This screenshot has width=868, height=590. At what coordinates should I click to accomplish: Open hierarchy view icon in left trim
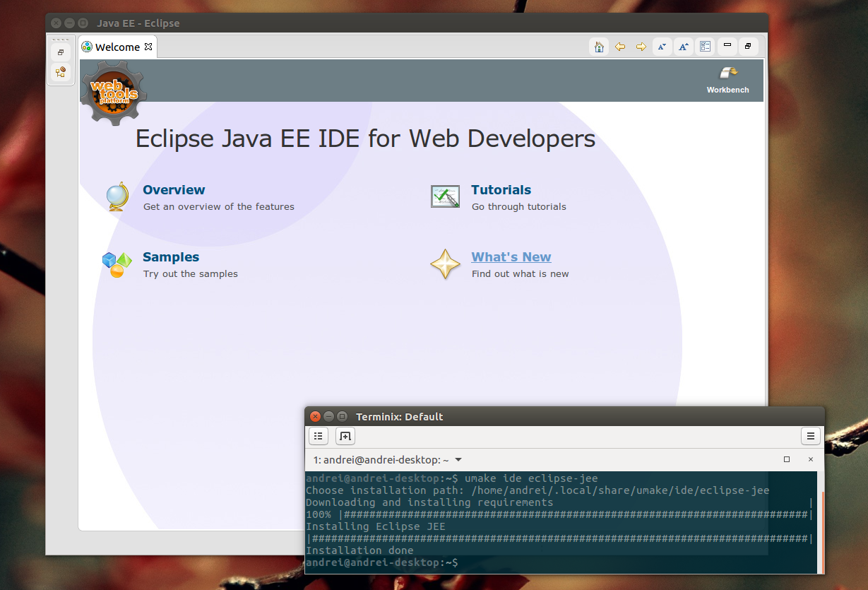click(x=61, y=72)
